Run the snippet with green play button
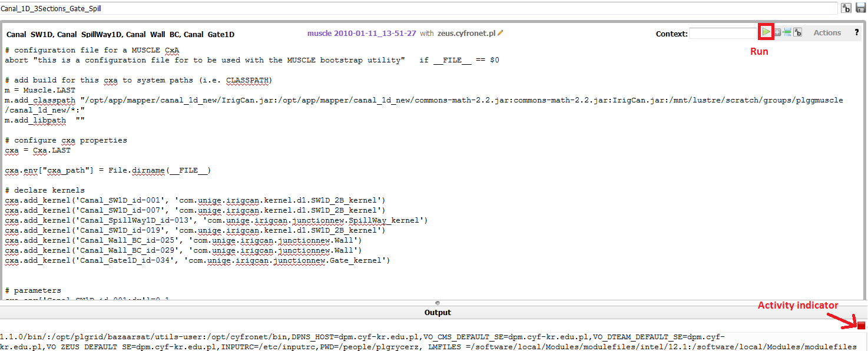The image size is (868, 351). click(x=766, y=32)
